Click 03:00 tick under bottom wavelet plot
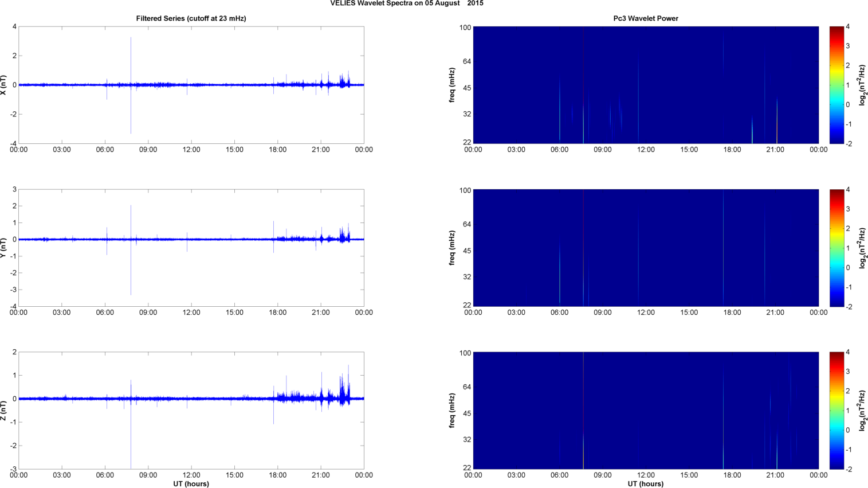 [x=516, y=475]
